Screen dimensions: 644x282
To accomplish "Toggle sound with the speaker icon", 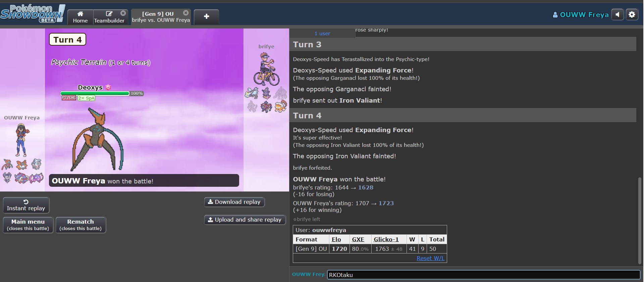I will [618, 14].
